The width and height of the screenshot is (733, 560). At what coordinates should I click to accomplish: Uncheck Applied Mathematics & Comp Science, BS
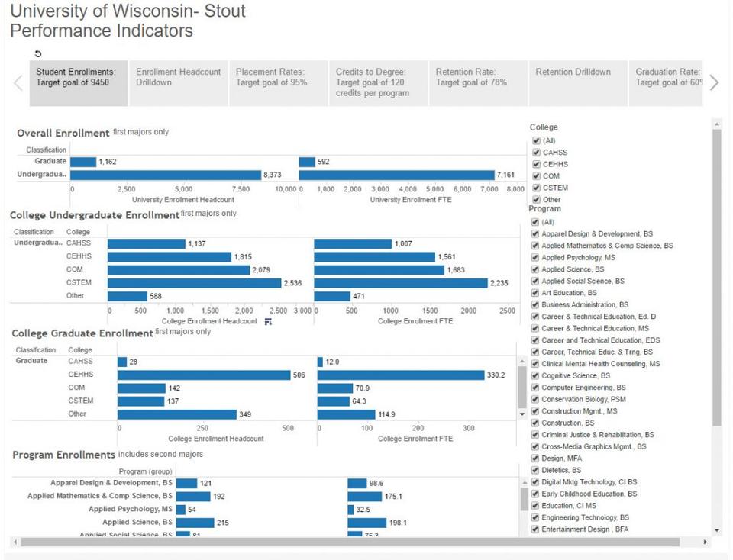coord(535,246)
